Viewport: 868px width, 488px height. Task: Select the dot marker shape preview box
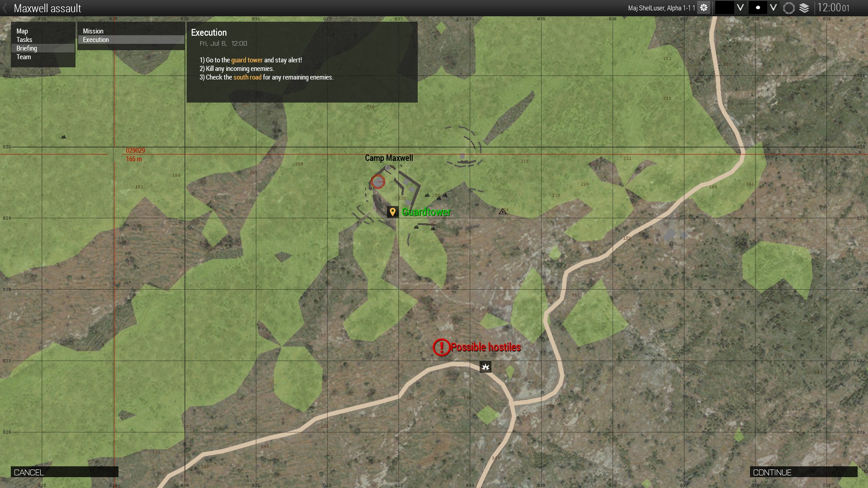[758, 8]
